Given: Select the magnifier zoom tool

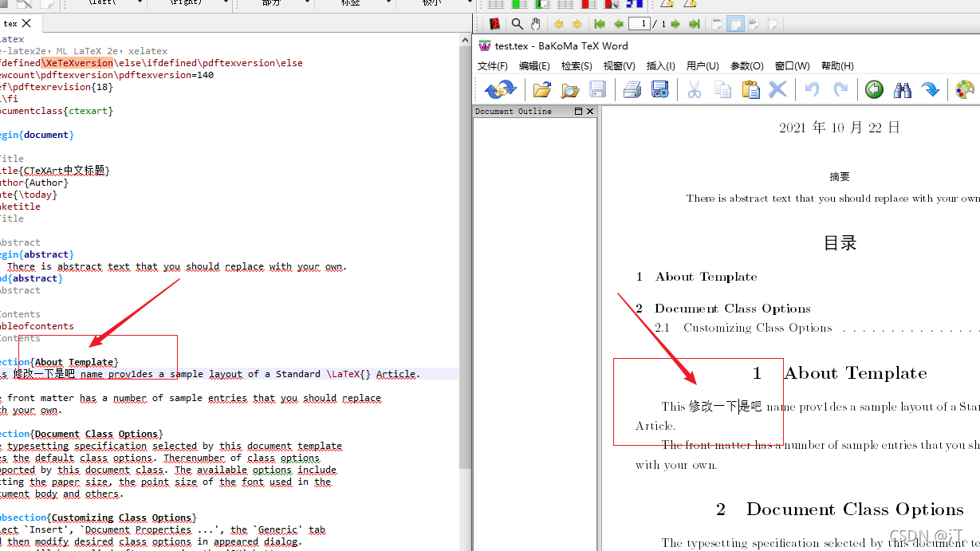Looking at the screenshot, I should (517, 24).
